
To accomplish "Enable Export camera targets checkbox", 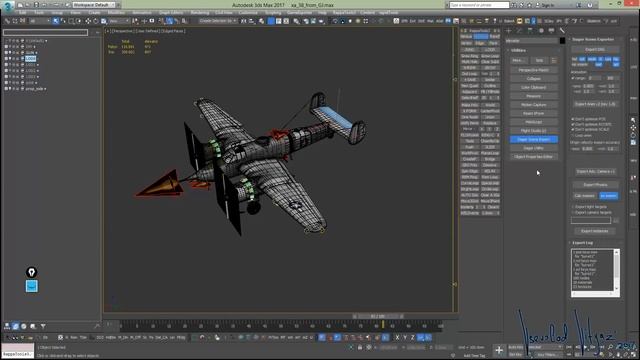I will tap(573, 213).
